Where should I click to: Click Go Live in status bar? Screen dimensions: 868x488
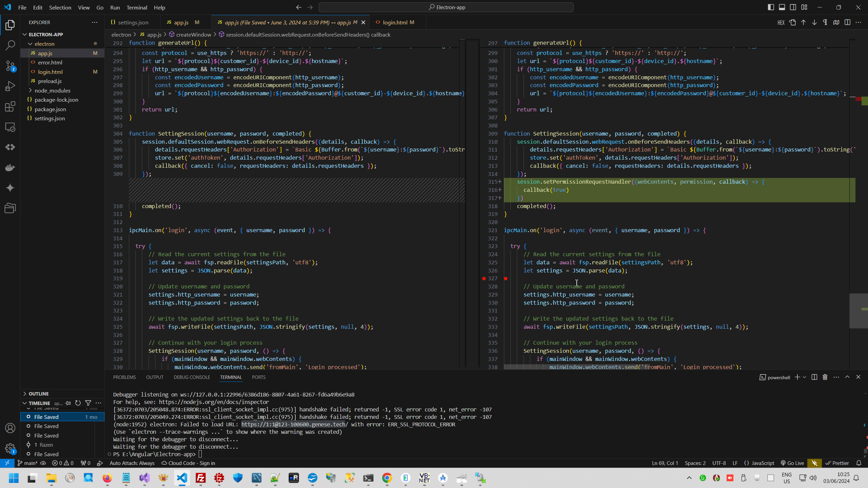click(x=792, y=463)
